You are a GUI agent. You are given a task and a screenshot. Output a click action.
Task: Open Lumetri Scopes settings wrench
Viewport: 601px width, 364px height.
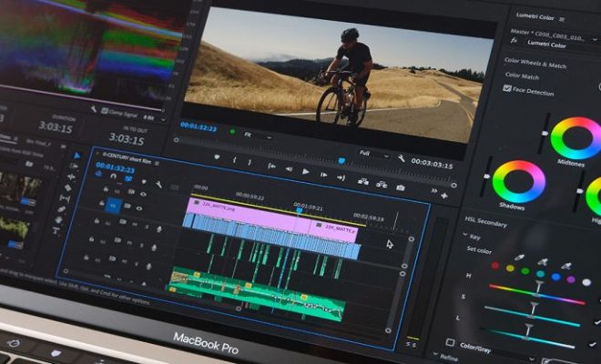click(93, 110)
